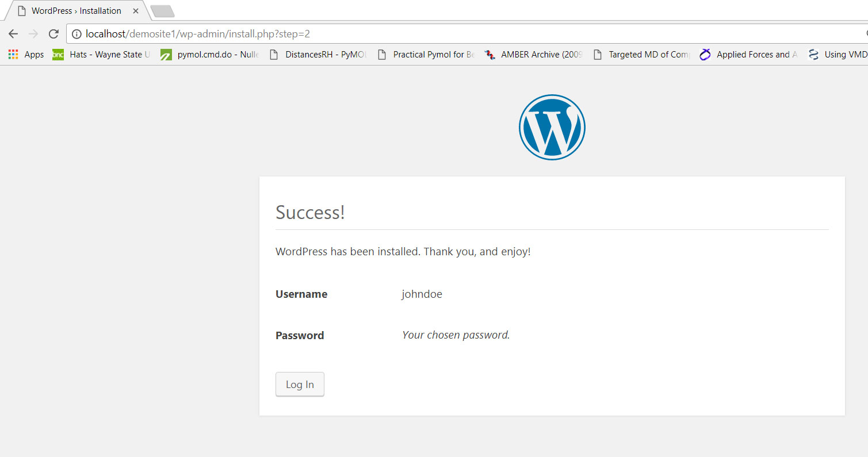Open the Targeted MD bookmark
The height and width of the screenshot is (457, 868).
click(642, 55)
